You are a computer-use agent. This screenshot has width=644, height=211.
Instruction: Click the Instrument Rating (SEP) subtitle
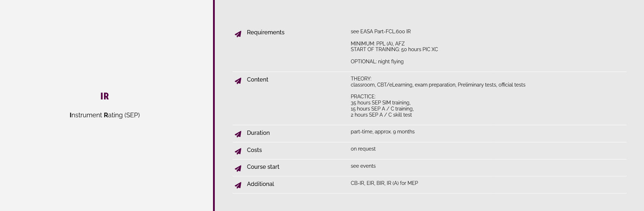(x=105, y=115)
